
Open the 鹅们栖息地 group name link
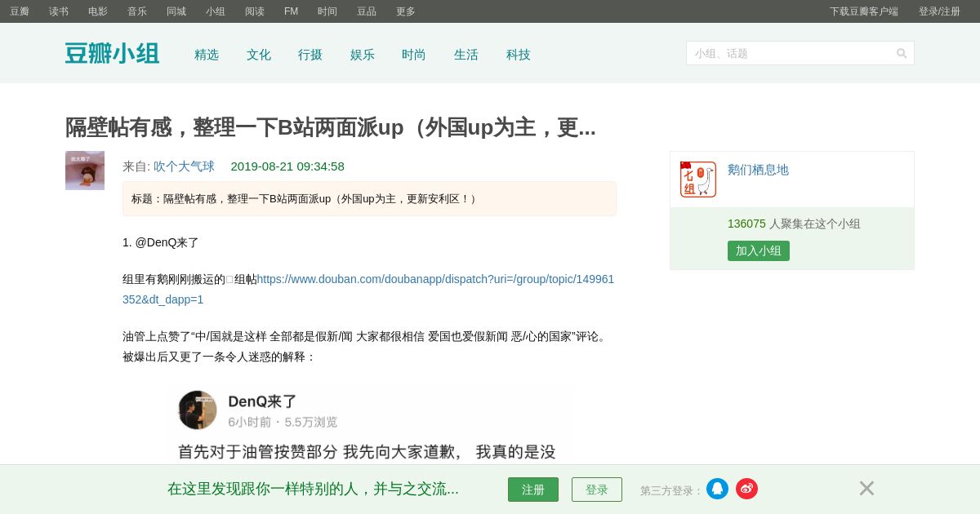tap(758, 170)
